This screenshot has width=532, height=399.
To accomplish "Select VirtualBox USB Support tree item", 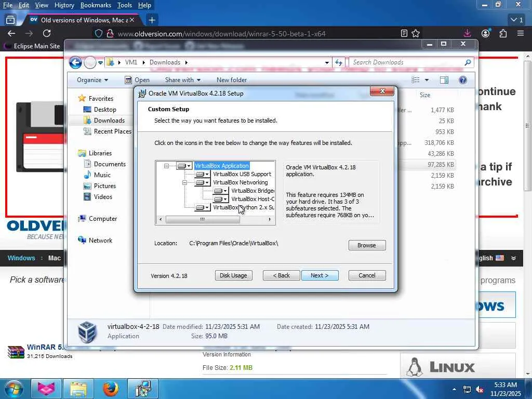I will [242, 174].
